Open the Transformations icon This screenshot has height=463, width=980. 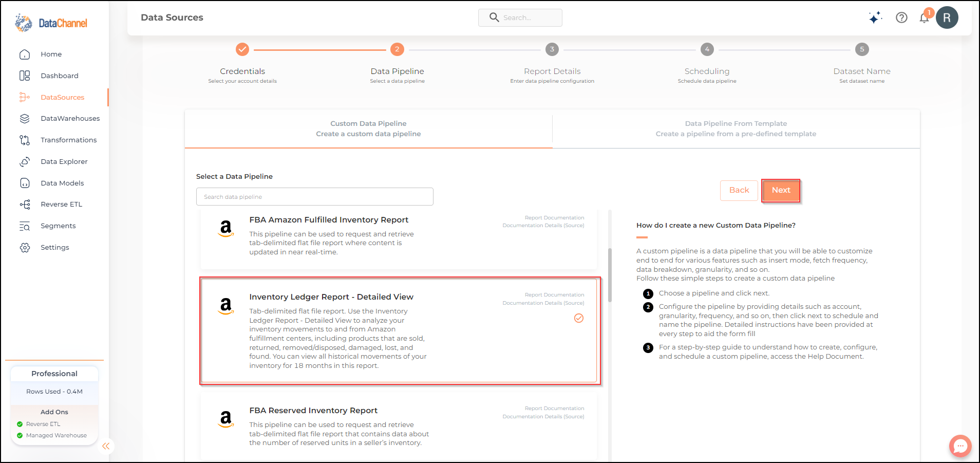[25, 140]
